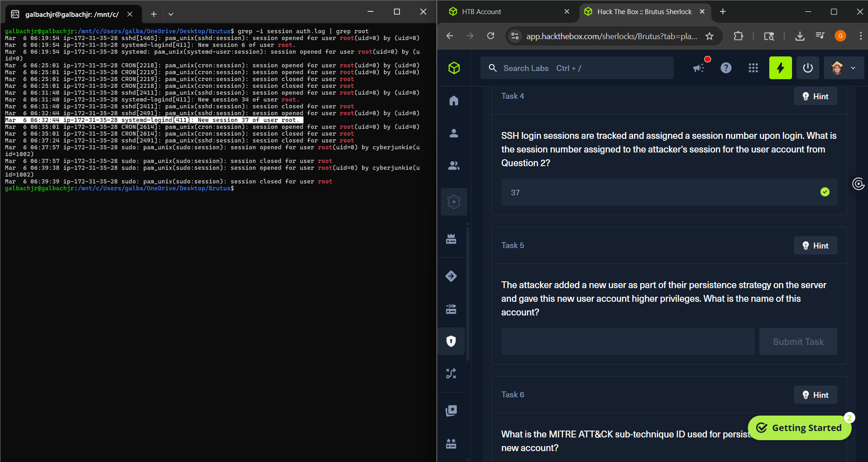The image size is (868, 462).
Task: Open the crown rankings sidebar icon
Action: pos(451,239)
